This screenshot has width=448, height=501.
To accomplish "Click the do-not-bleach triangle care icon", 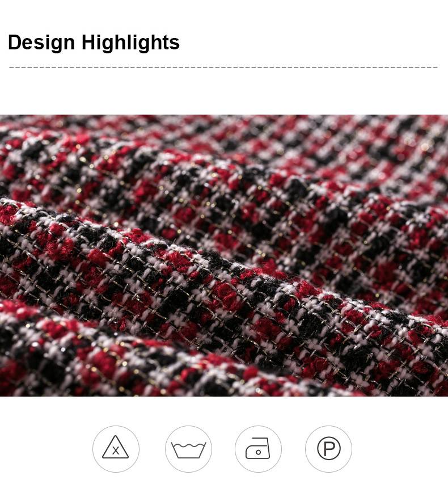I will (115, 447).
